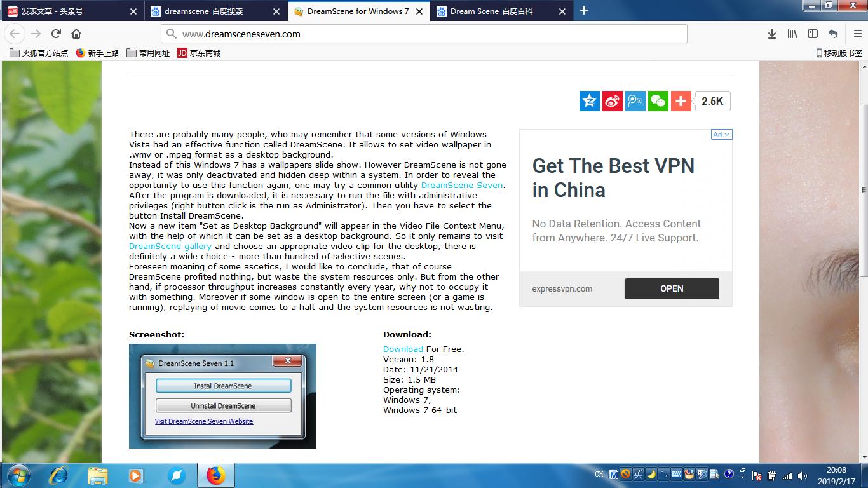
Task: Show hidden language bar options arrow
Action: click(x=742, y=477)
